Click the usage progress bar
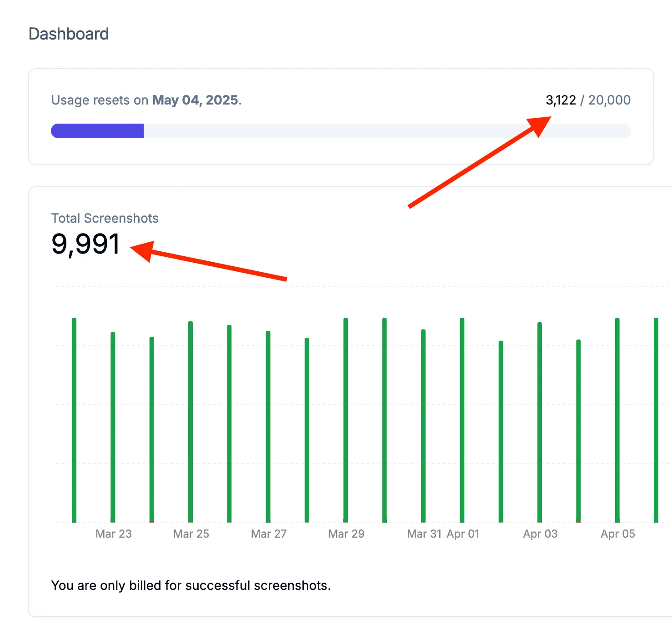672x629 pixels. (341, 130)
